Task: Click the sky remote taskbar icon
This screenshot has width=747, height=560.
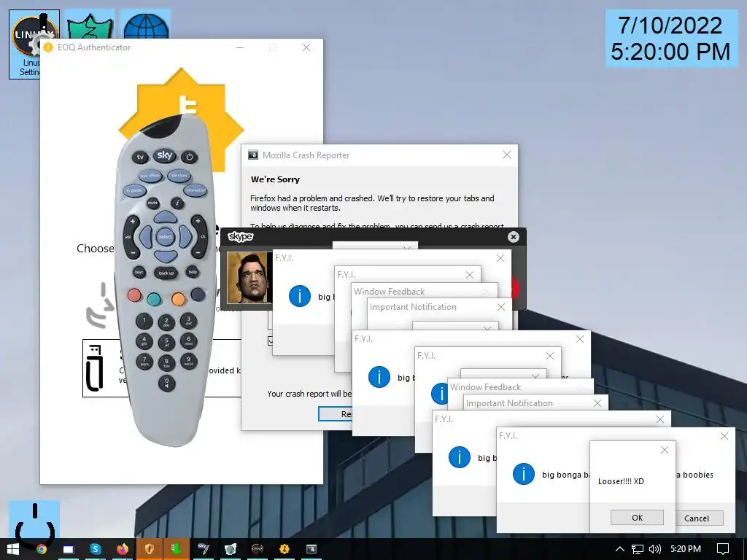Action: coord(204,549)
